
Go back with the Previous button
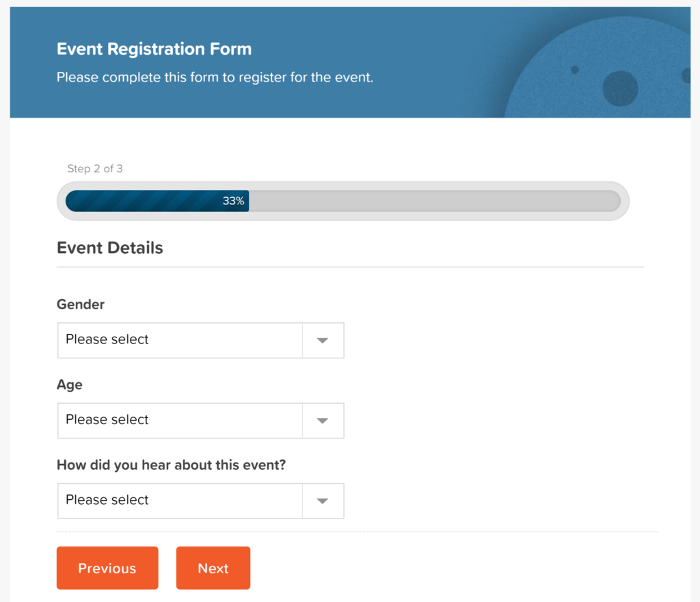tap(107, 568)
